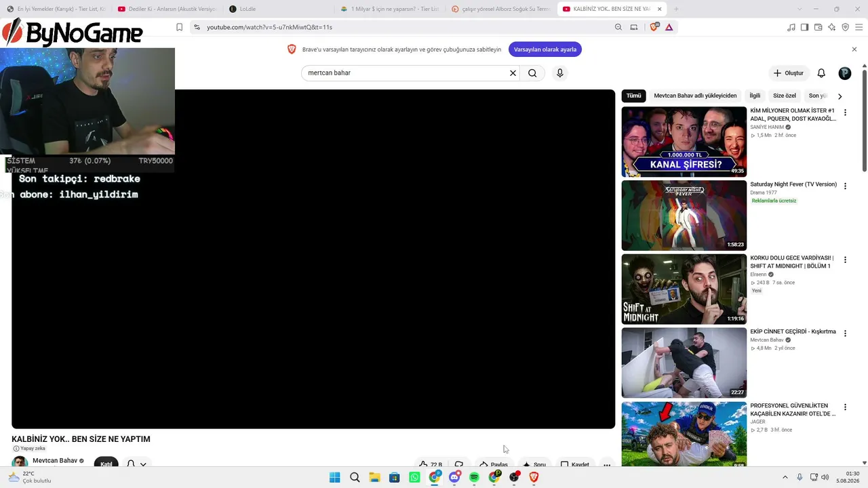The image size is (868, 488).
Task: Open Leo AI sparkle icon
Action: (832, 27)
